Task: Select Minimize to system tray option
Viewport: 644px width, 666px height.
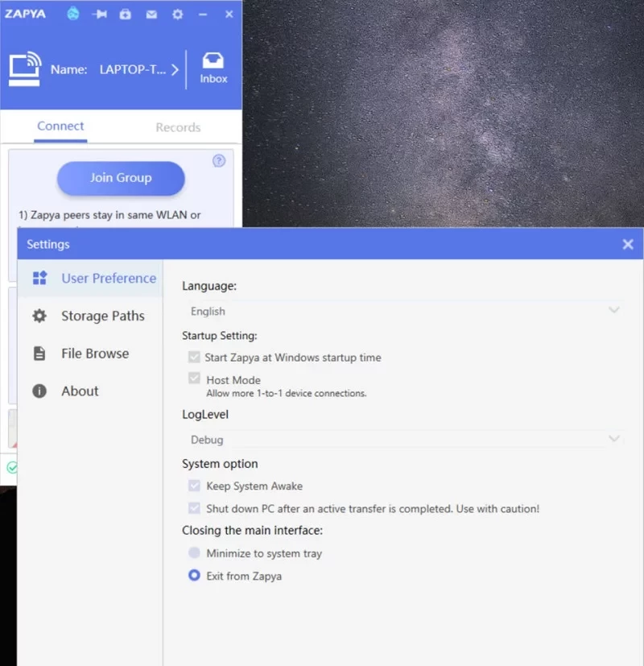Action: 194,553
